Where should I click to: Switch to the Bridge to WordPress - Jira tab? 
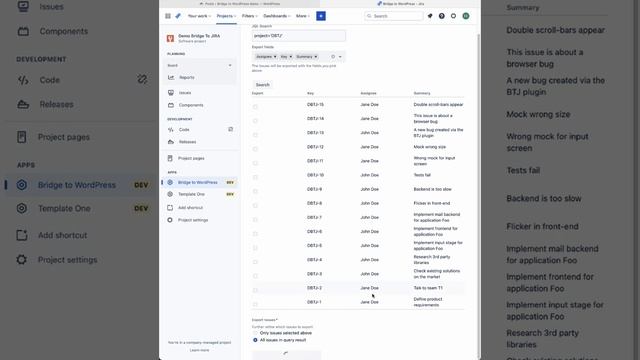click(x=401, y=4)
